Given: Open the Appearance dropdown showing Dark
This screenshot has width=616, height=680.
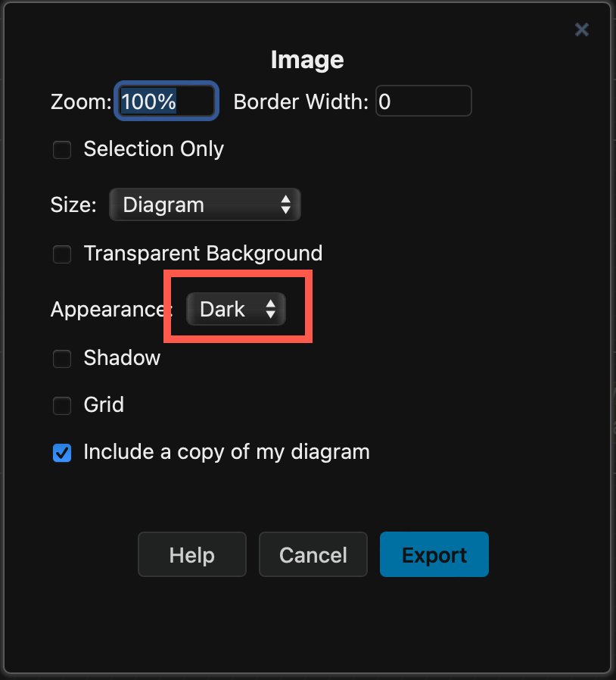Looking at the screenshot, I should (235, 309).
